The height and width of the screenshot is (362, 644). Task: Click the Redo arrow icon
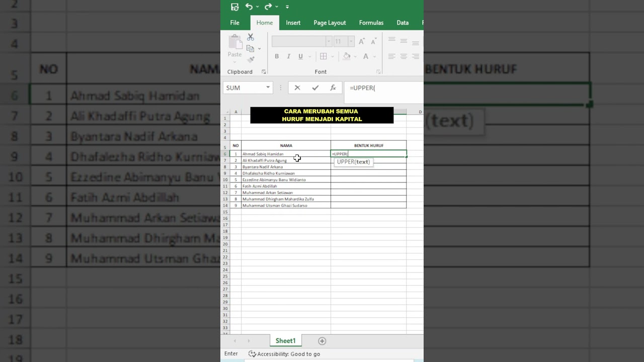coord(268,7)
